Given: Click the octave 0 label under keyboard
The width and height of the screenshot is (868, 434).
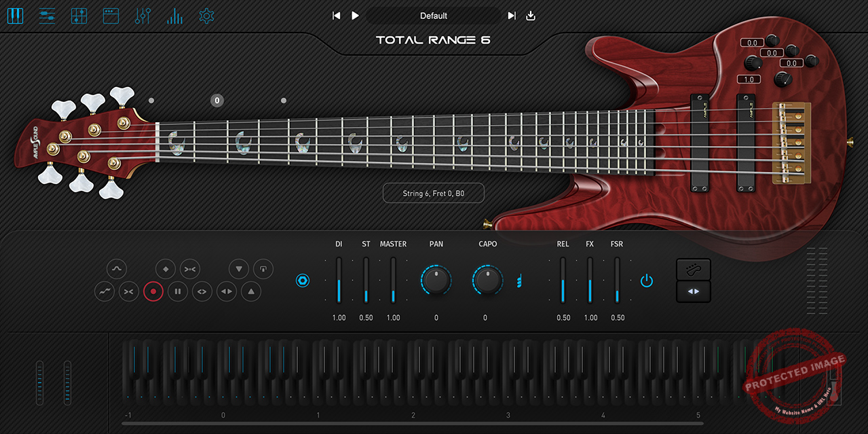Looking at the screenshot, I should click(x=223, y=415).
